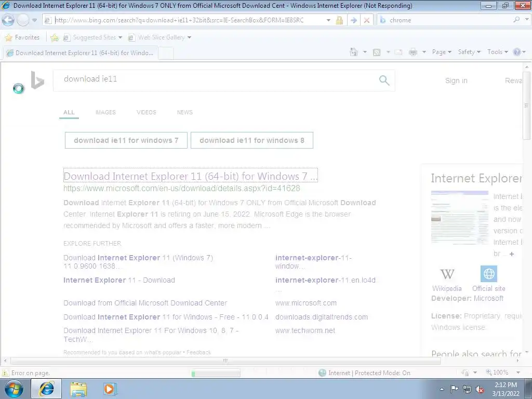Click download ie11 for windows 7 suggestion
Screen dimensions: 532x399
coord(126,140)
